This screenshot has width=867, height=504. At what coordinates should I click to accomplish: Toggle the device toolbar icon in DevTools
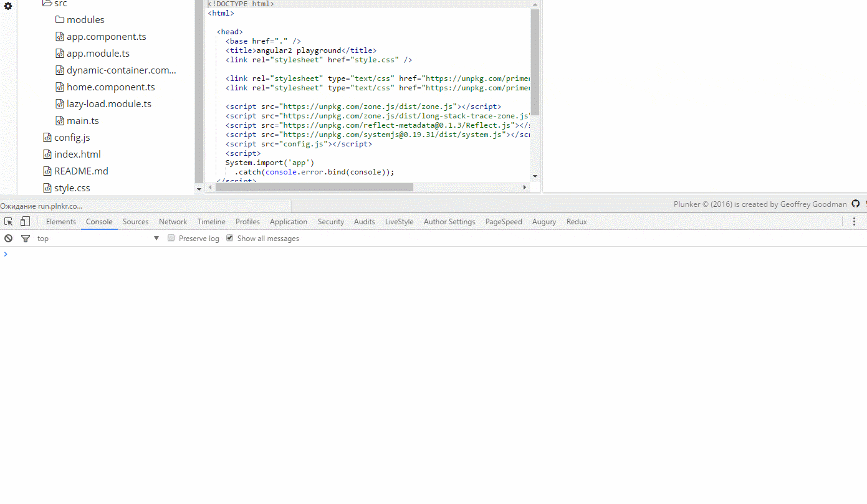pyautogui.click(x=25, y=221)
